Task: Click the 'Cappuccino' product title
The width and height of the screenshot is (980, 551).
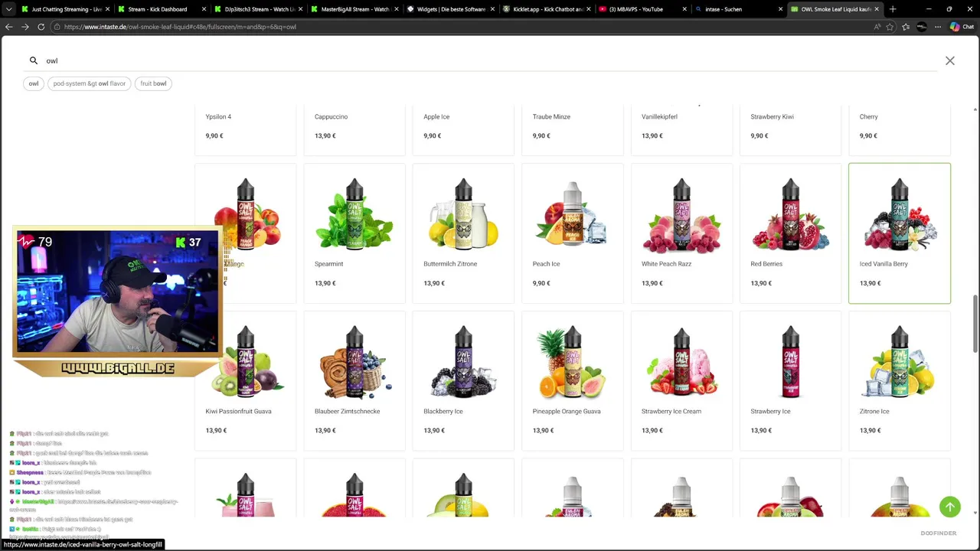Action: [331, 116]
